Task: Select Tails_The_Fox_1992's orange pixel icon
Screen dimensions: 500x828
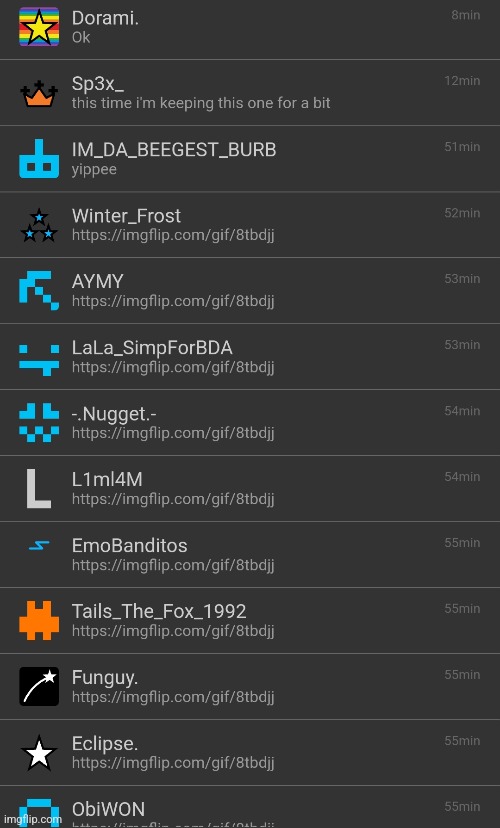Action: click(39, 621)
